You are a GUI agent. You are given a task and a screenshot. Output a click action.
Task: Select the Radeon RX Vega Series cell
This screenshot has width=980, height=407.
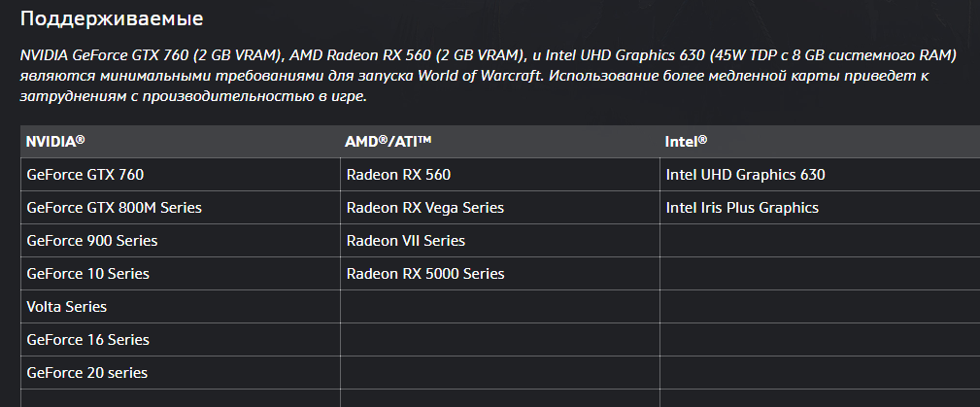[425, 208]
